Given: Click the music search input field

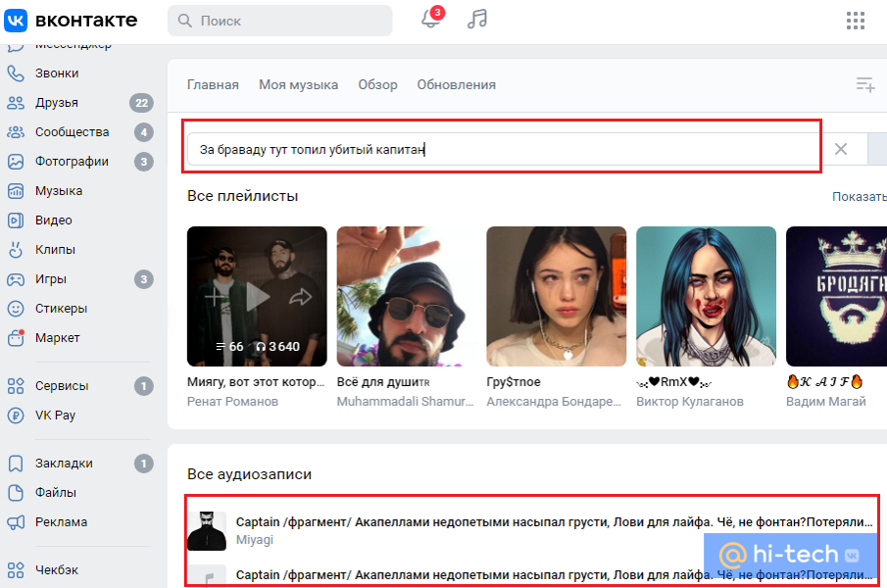Looking at the screenshot, I should point(504,149).
